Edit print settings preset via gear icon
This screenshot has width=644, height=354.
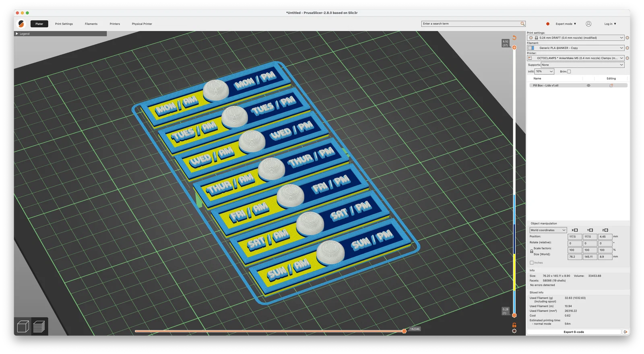(627, 38)
